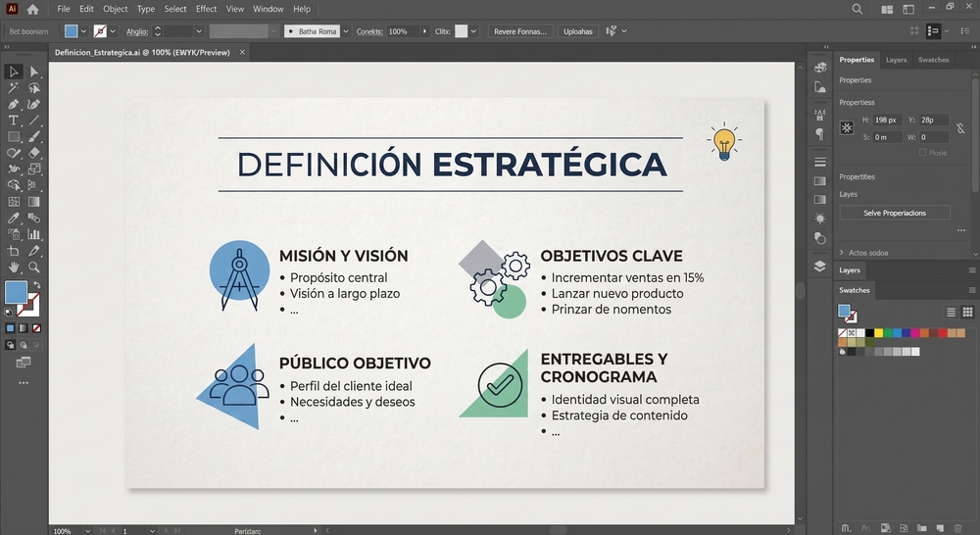Click the Y field showing 28p

(x=933, y=120)
